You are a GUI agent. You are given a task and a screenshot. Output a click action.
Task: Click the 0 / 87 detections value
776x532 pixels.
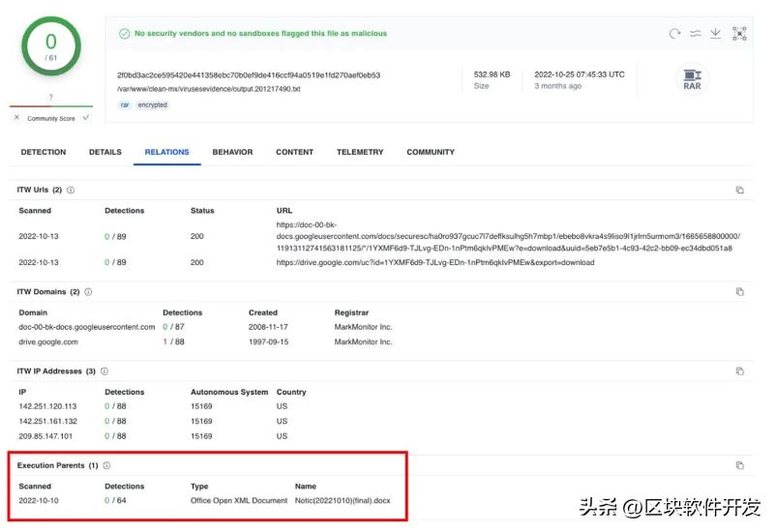point(174,327)
